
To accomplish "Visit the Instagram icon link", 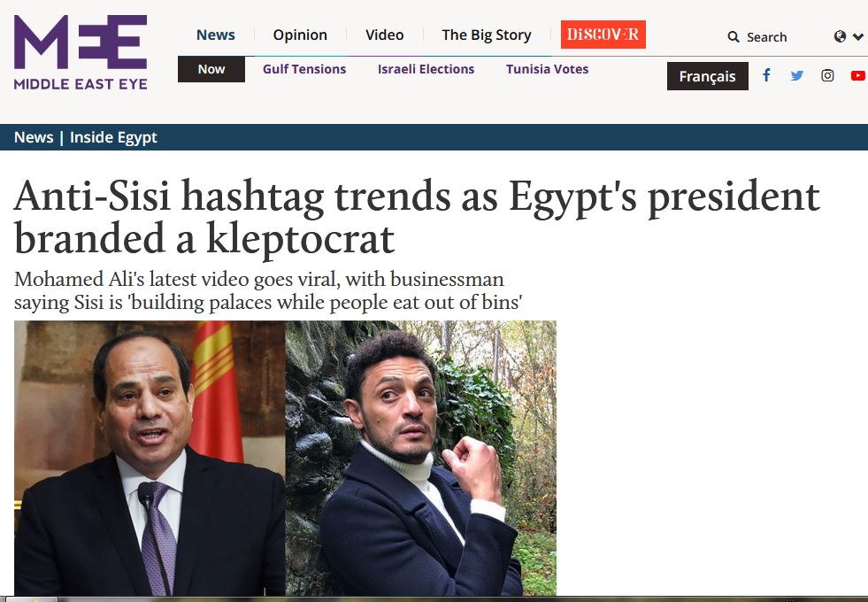I will [x=827, y=75].
